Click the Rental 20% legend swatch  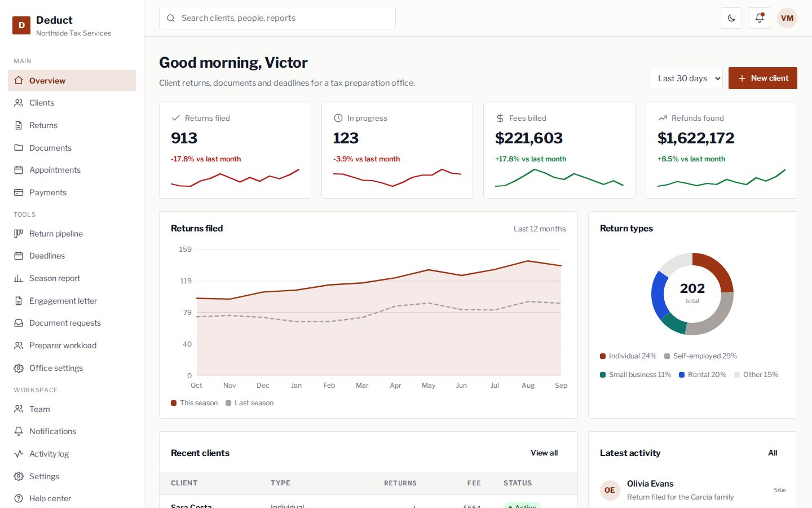682,375
